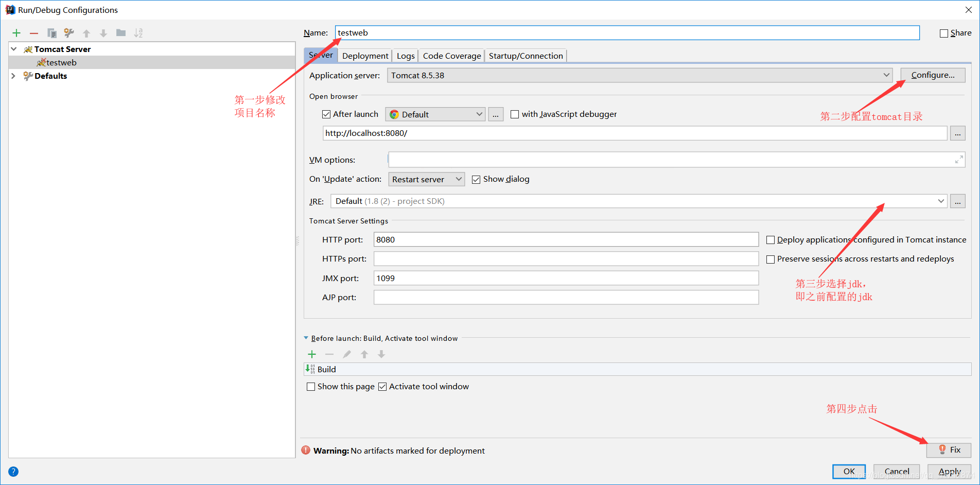980x485 pixels.
Task: Enable Preserve sessions across restarts checkbox
Action: [771, 259]
